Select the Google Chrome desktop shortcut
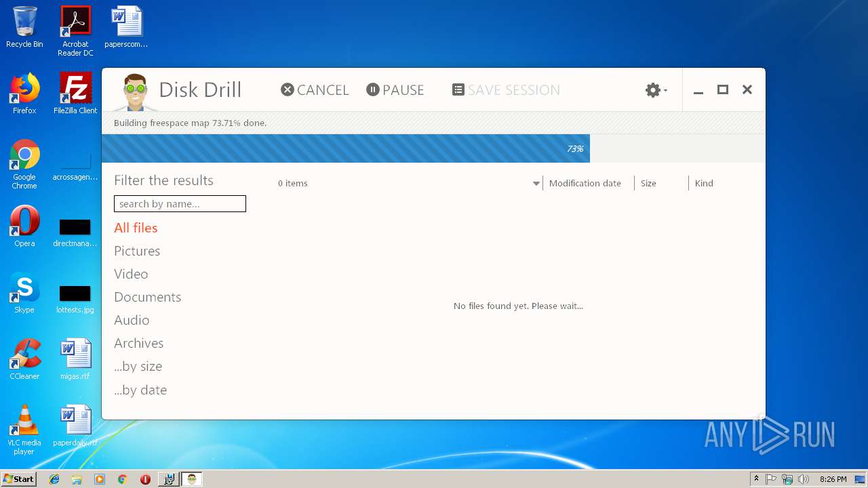 [x=24, y=164]
